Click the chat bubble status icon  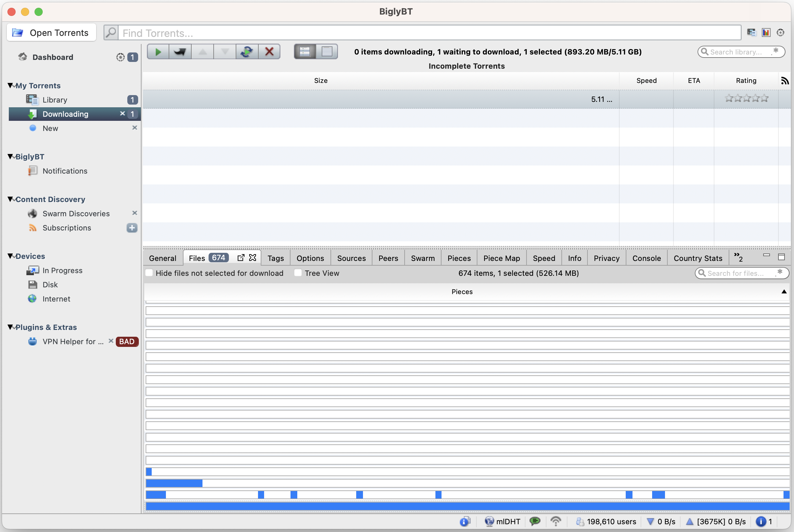535,522
